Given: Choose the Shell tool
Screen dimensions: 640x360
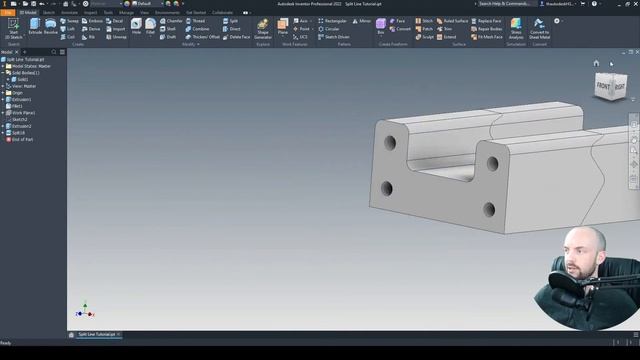Looking at the screenshot, I should point(168,29).
